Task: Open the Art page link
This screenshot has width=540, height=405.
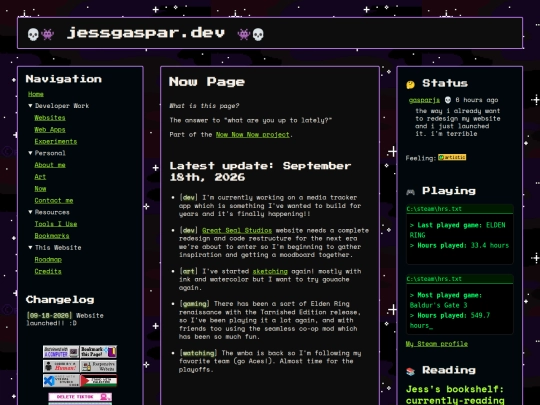Action: click(x=40, y=177)
